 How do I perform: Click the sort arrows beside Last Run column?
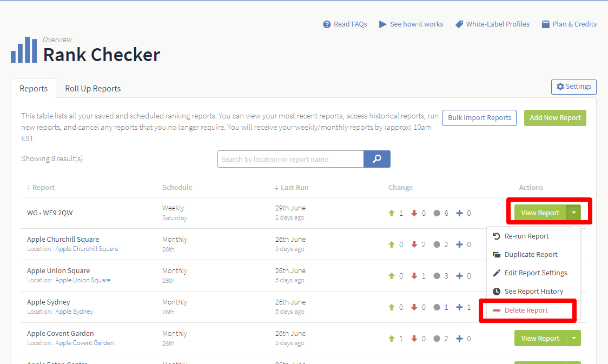[x=276, y=188]
